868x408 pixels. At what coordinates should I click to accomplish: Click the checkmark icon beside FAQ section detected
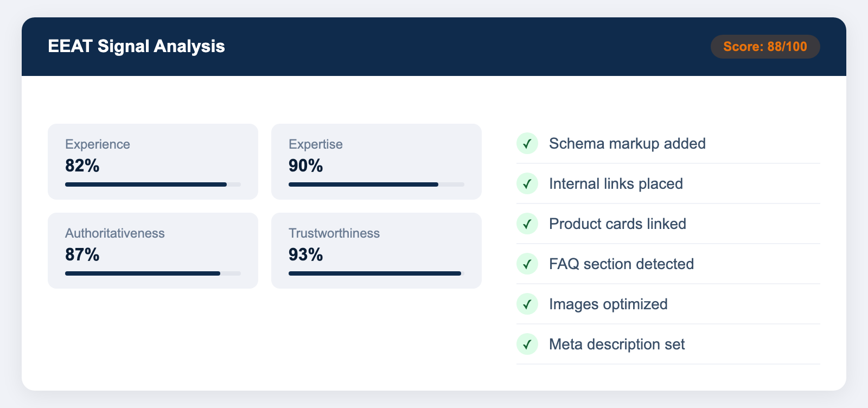[x=527, y=264]
